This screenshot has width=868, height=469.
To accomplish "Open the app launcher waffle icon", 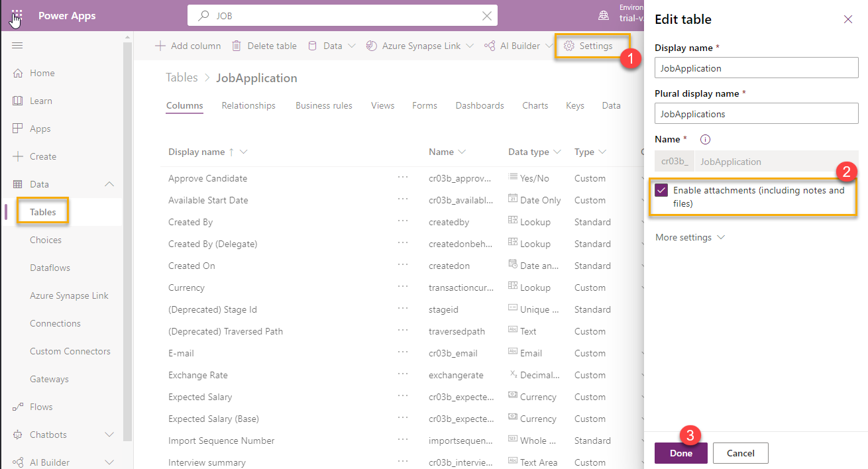I will pyautogui.click(x=17, y=16).
